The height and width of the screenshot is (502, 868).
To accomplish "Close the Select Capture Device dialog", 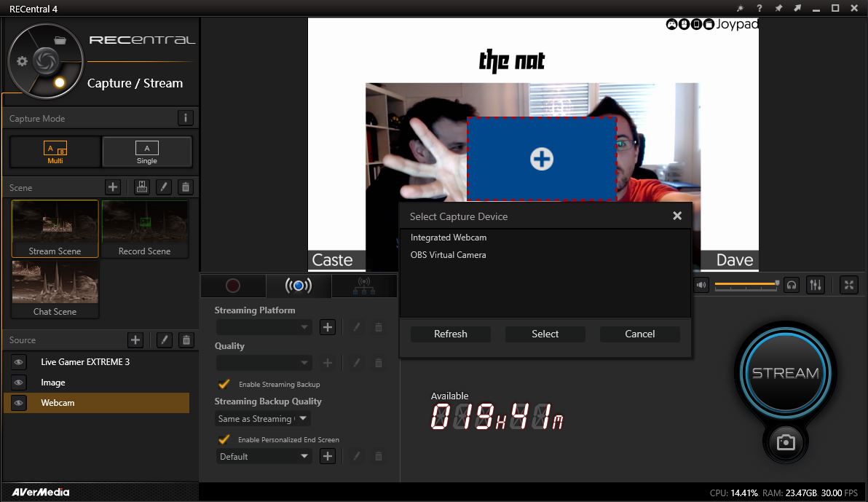I will pos(677,216).
